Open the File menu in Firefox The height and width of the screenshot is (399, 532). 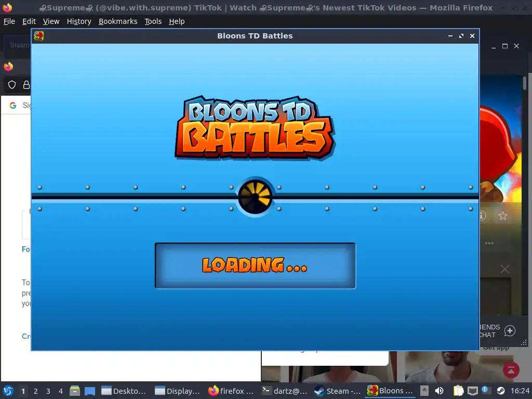[9, 21]
